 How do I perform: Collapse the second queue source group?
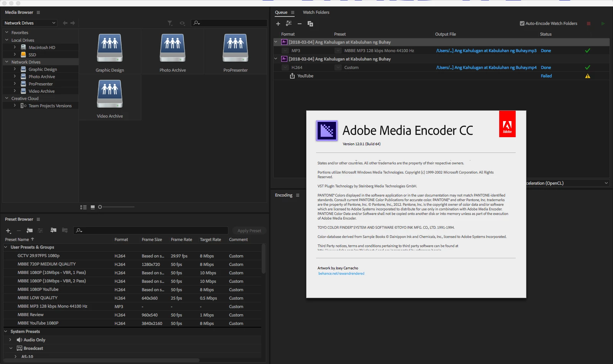pos(276,59)
